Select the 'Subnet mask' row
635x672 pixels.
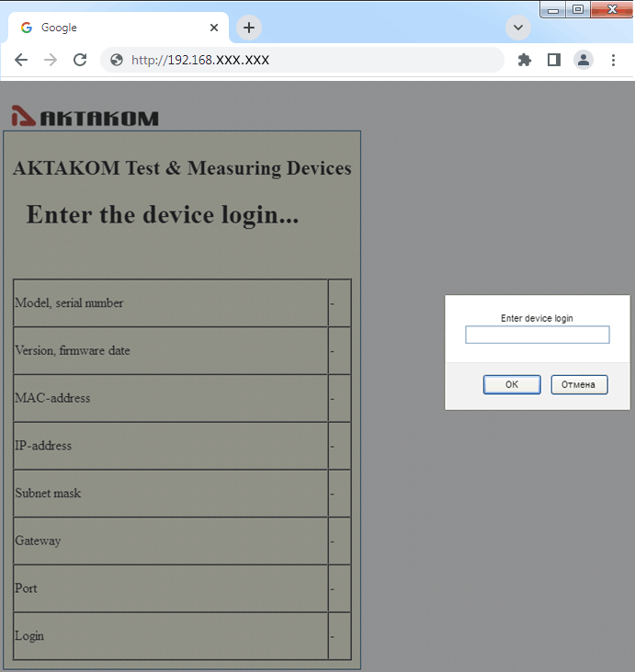(x=182, y=494)
